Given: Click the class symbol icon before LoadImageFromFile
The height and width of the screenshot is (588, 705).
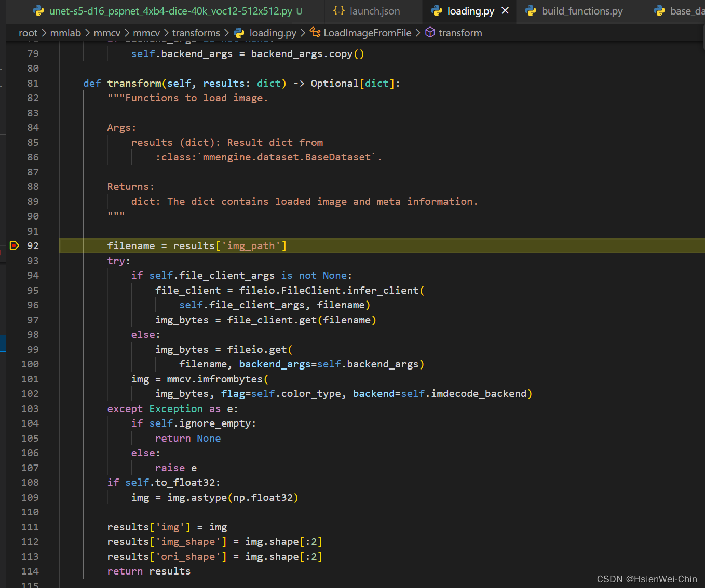Looking at the screenshot, I should 315,33.
